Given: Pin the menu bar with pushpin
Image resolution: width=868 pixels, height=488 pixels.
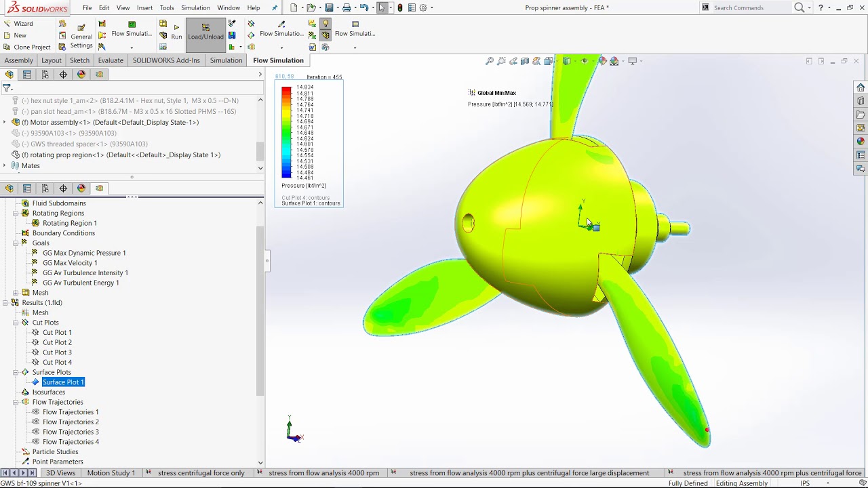Looking at the screenshot, I should (275, 7).
